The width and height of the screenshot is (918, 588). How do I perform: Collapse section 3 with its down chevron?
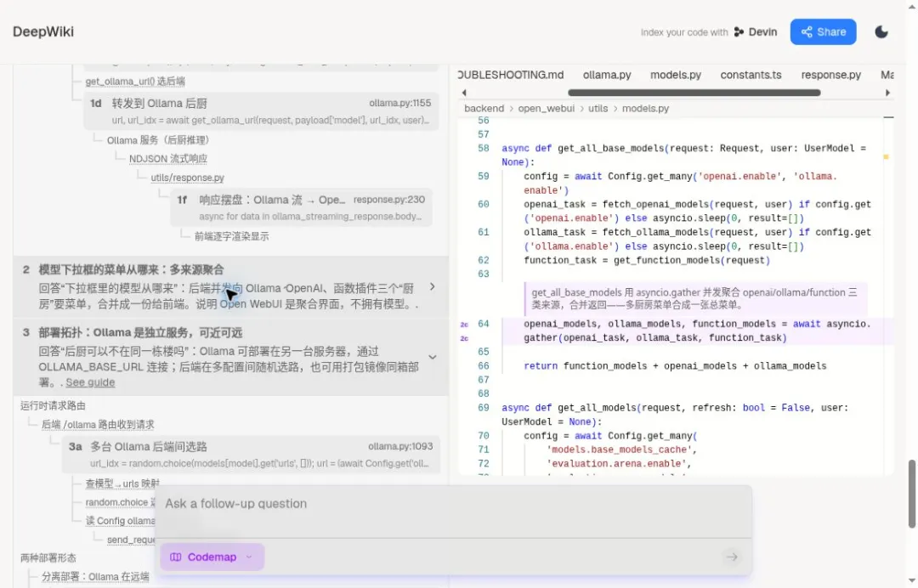pyautogui.click(x=432, y=357)
